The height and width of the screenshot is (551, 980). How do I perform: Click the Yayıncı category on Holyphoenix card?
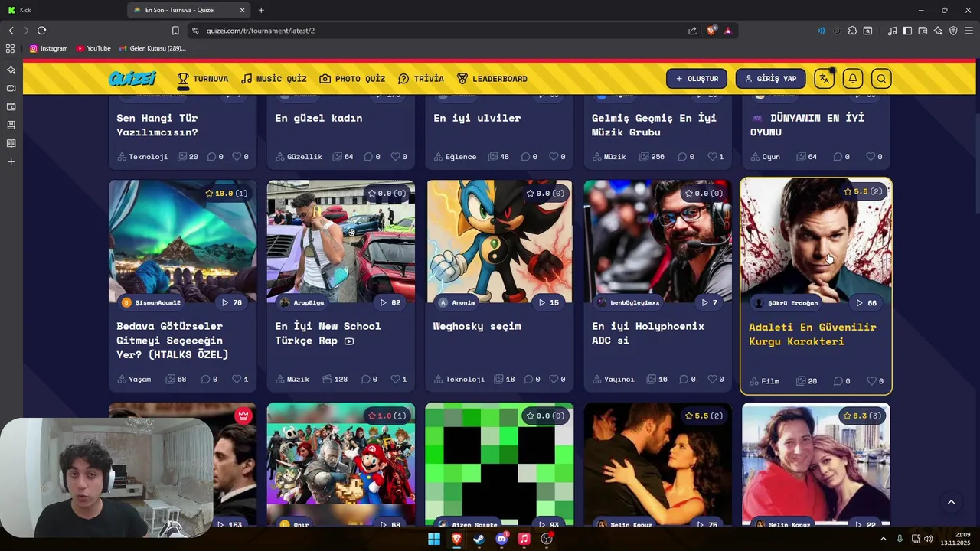point(613,379)
